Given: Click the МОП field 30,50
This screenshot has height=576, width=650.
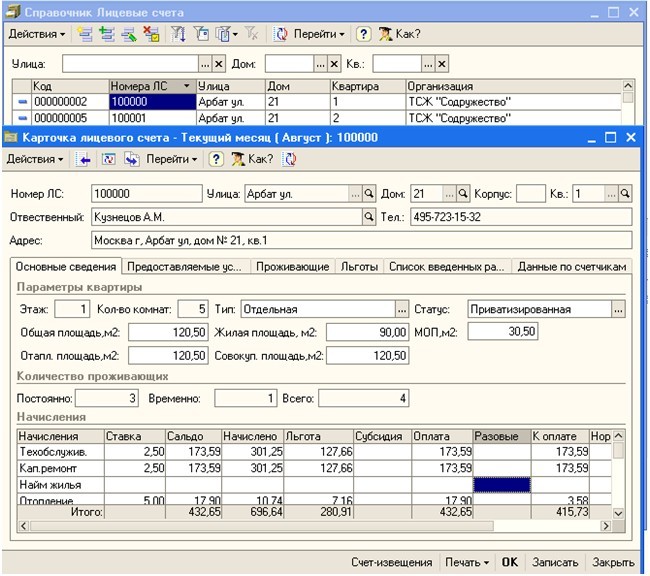Looking at the screenshot, I should [503, 332].
